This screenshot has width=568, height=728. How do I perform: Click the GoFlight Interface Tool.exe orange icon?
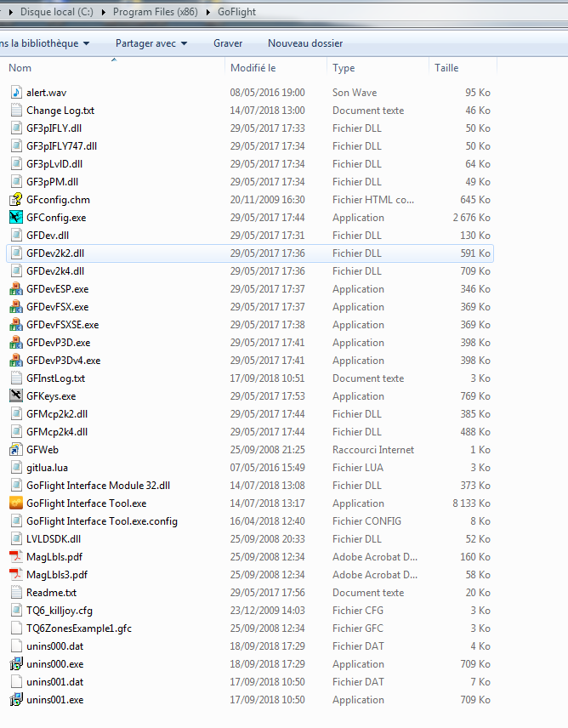[16, 503]
